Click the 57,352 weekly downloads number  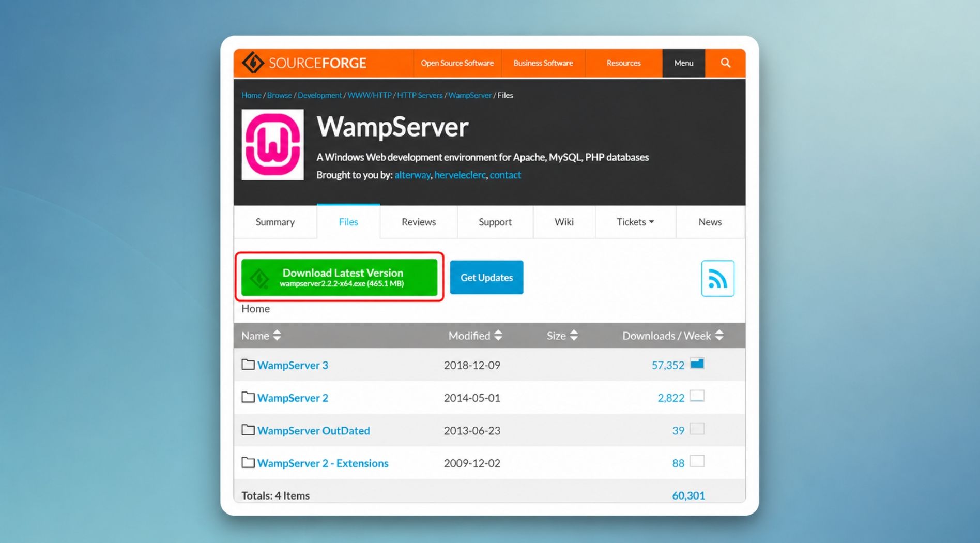point(668,365)
